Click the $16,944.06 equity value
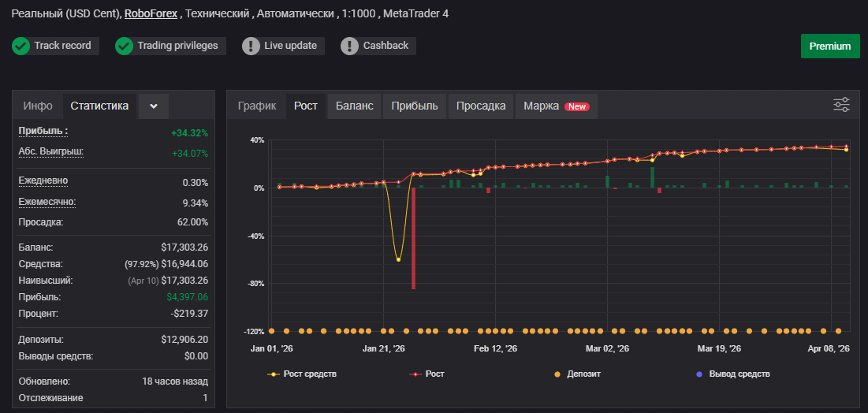Image resolution: width=868 pixels, height=413 pixels. point(185,263)
